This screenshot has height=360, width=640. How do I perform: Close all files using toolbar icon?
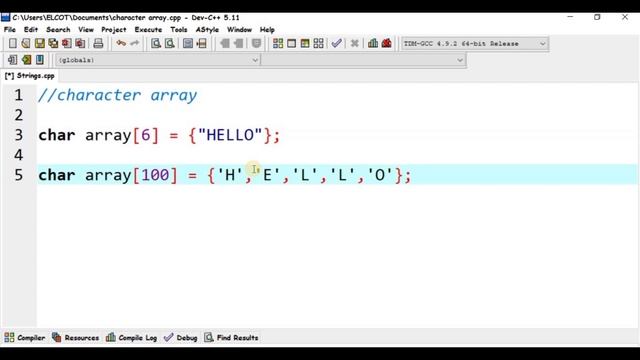(x=80, y=43)
